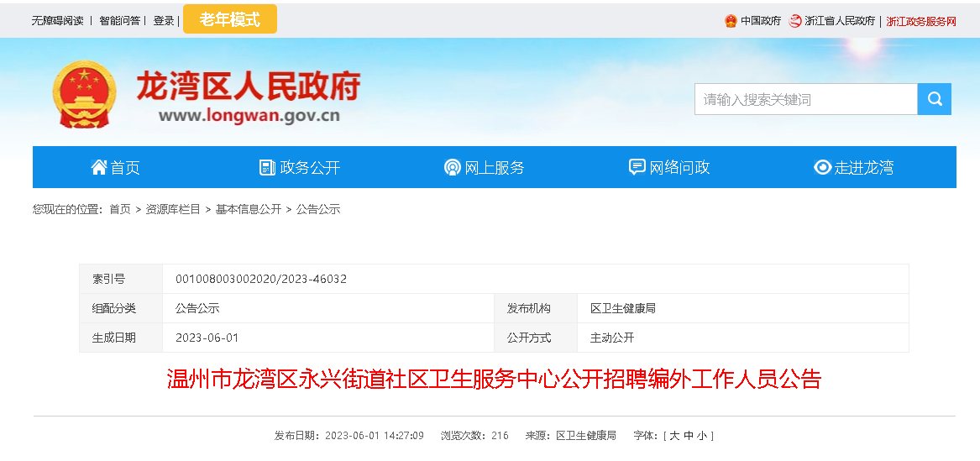
Task: Click the 浙江省人民政府 red logo icon
Action: pyautogui.click(x=795, y=21)
